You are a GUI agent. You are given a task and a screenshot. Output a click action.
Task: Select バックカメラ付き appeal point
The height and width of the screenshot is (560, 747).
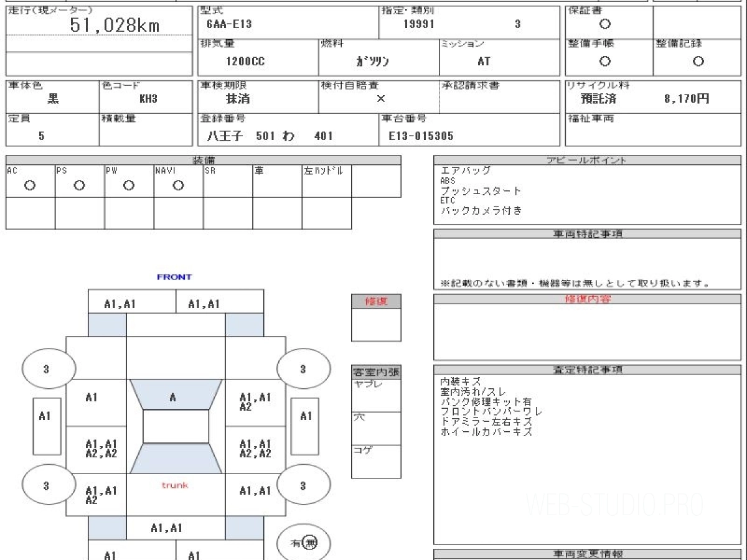[x=481, y=210]
